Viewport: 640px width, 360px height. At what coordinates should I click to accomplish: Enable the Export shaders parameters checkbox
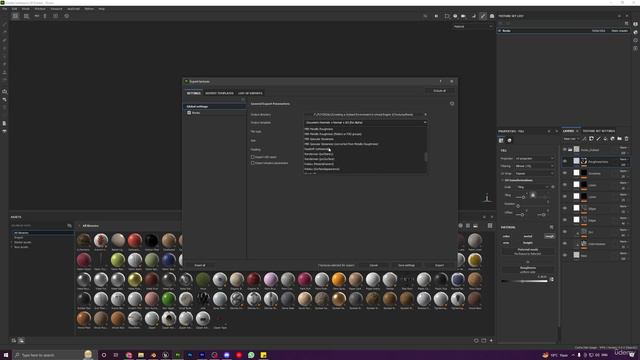coord(253,163)
